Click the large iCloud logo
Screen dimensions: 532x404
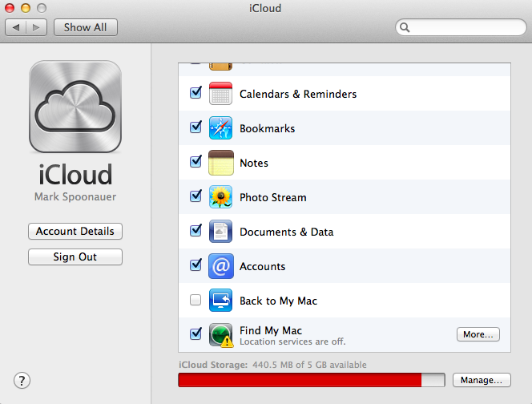[x=75, y=107]
